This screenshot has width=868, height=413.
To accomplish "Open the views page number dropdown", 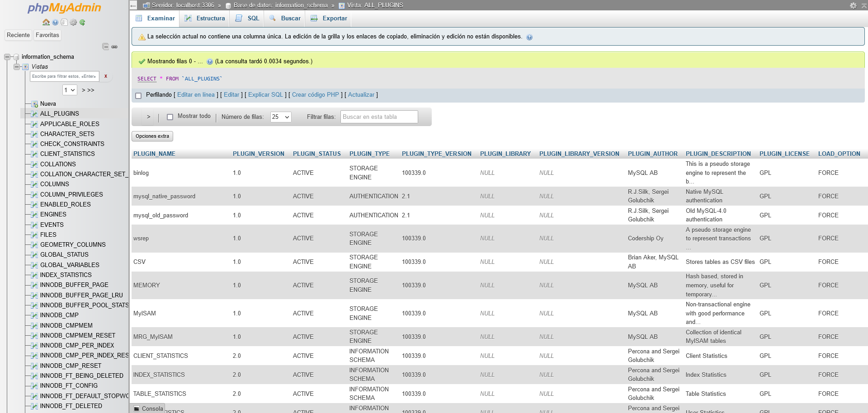I will tap(70, 90).
